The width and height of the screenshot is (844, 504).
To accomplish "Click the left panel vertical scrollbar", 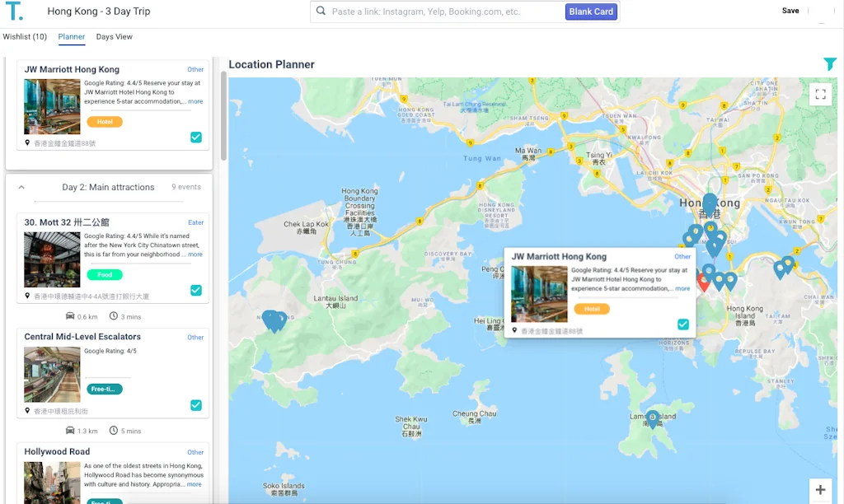I will (223, 115).
